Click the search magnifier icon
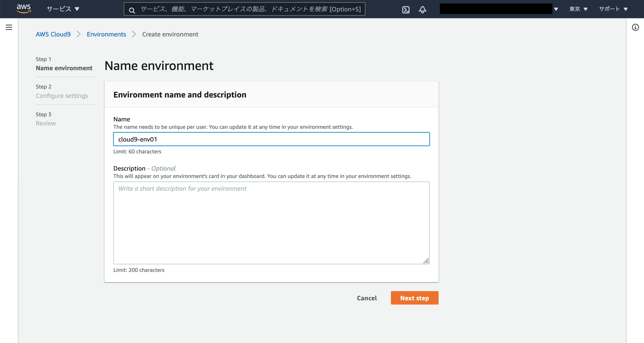 coord(132,10)
